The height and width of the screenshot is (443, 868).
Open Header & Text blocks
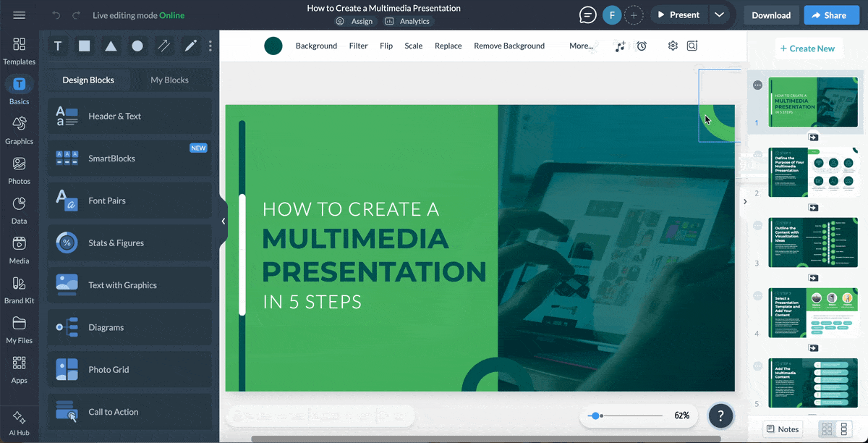coord(130,116)
